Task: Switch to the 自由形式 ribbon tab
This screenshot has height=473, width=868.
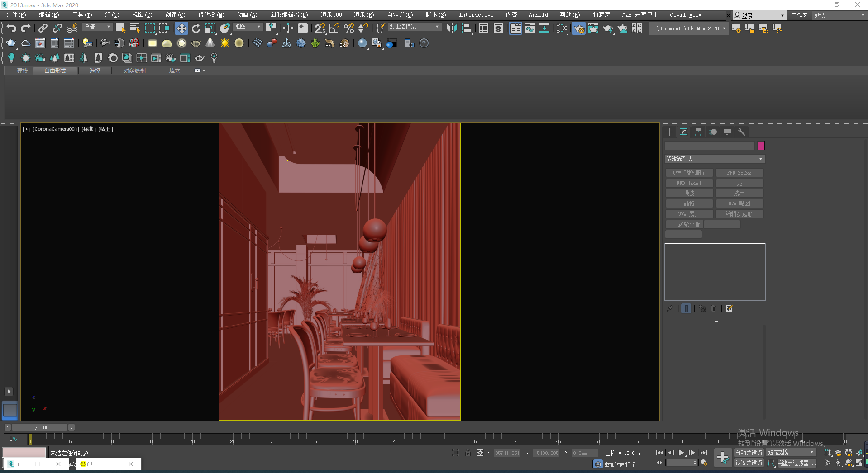Action: pos(55,71)
